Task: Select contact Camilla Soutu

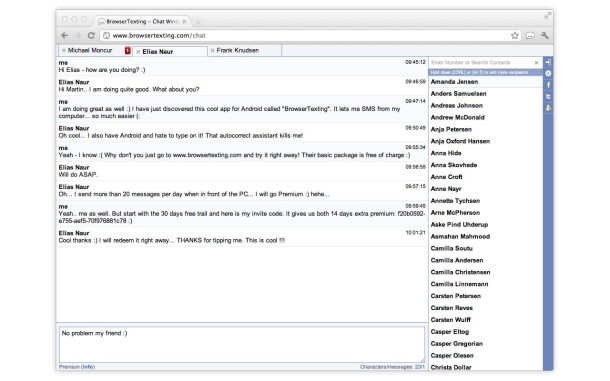Action: 486,248
